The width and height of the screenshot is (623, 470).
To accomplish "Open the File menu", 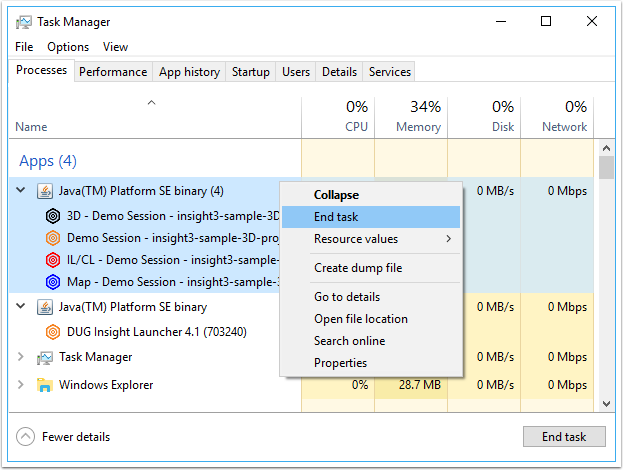I will 24,47.
